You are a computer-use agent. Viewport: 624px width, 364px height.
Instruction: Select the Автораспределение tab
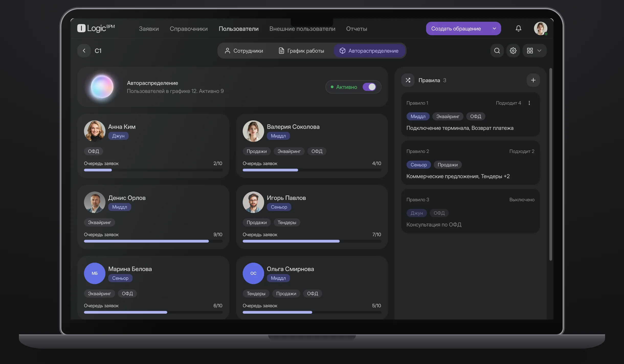coord(369,51)
